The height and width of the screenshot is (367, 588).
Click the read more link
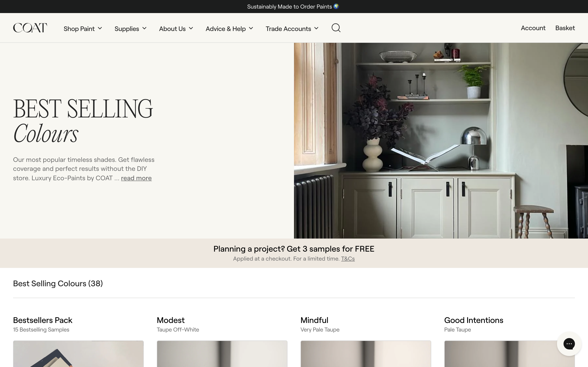tap(136, 178)
